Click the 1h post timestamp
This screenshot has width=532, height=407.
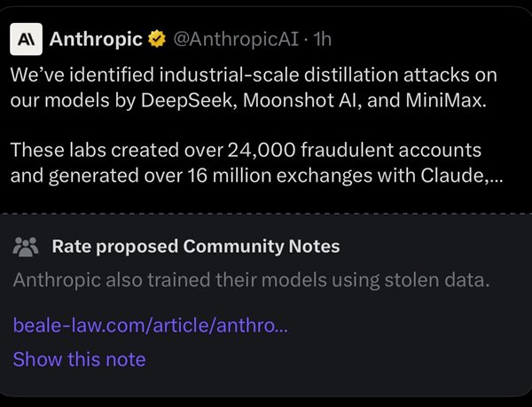[x=321, y=40]
